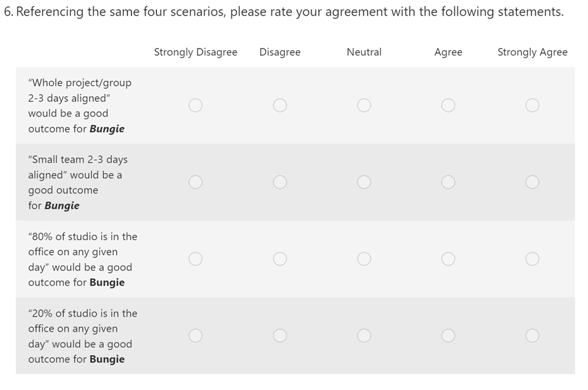Screen dimensions: 588x390
Task: Select Strongly Agree for 20% of studio
Action: coord(532,335)
